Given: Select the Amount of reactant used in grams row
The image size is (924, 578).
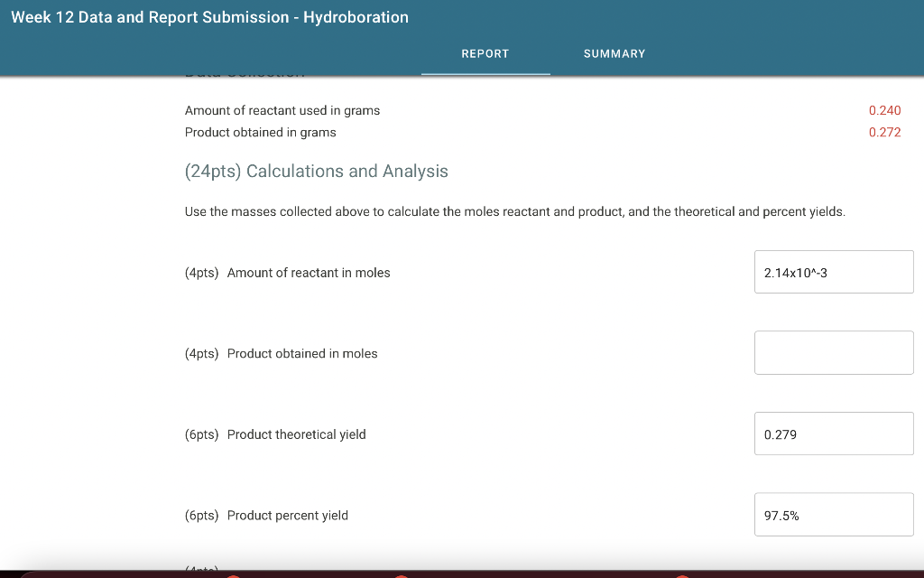Looking at the screenshot, I should point(282,110).
